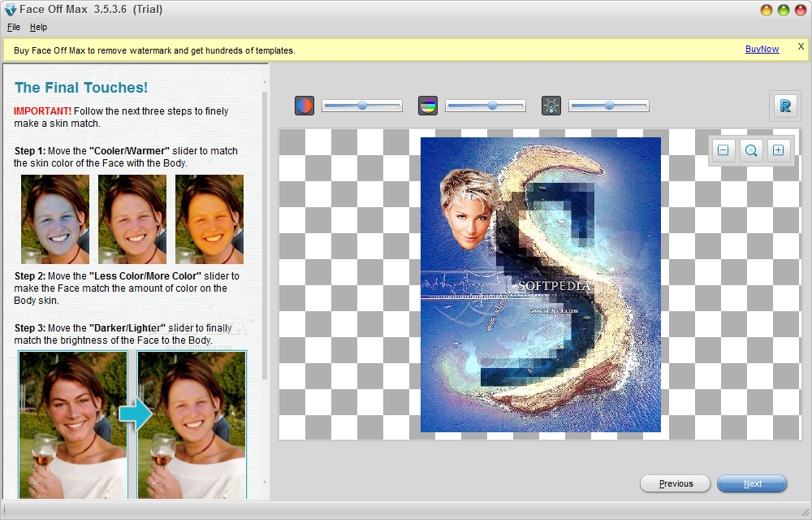Image resolution: width=812 pixels, height=520 pixels.
Task: Click the red 'IMPORTANT!' text
Action: click(42, 110)
